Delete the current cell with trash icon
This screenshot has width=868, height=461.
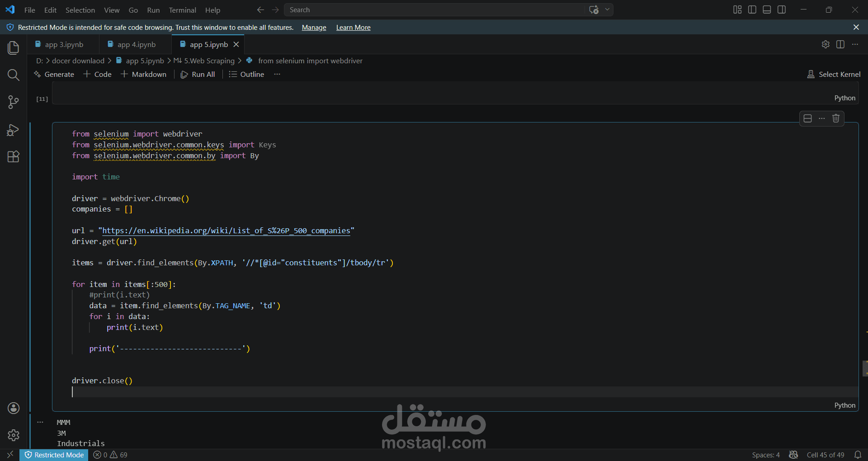[835, 118]
